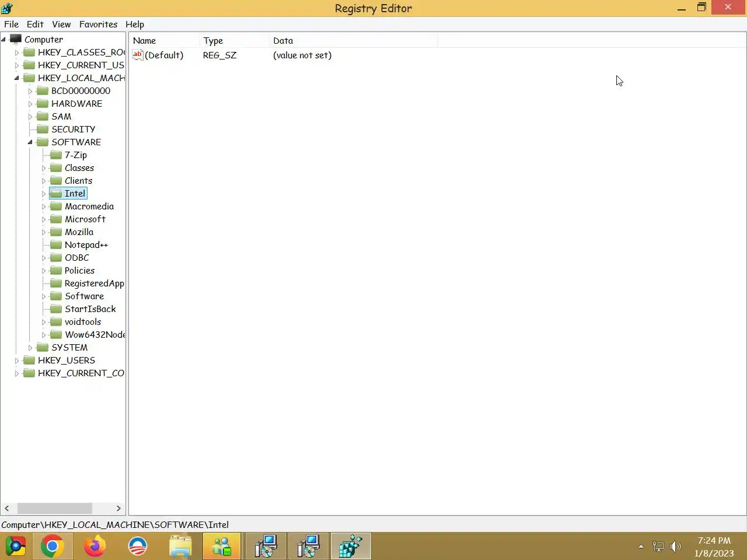Select the Mozilla key label
The width and height of the screenshot is (747, 560).
coord(79,232)
